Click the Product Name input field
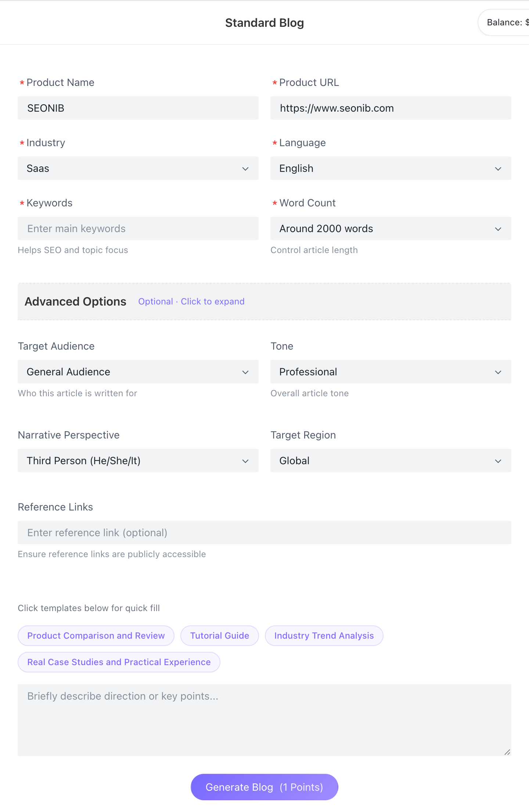The image size is (529, 812). 138,108
